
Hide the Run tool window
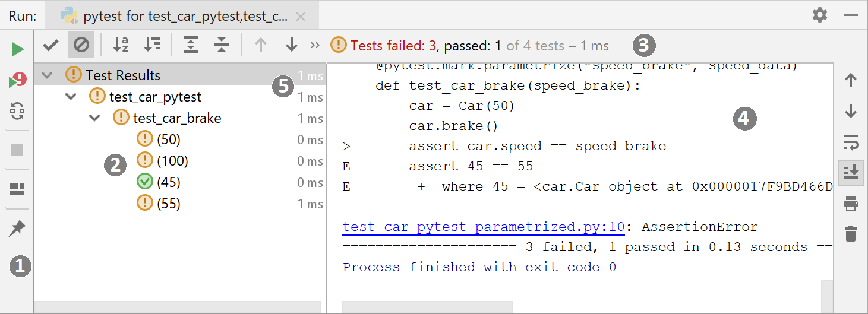(850, 15)
